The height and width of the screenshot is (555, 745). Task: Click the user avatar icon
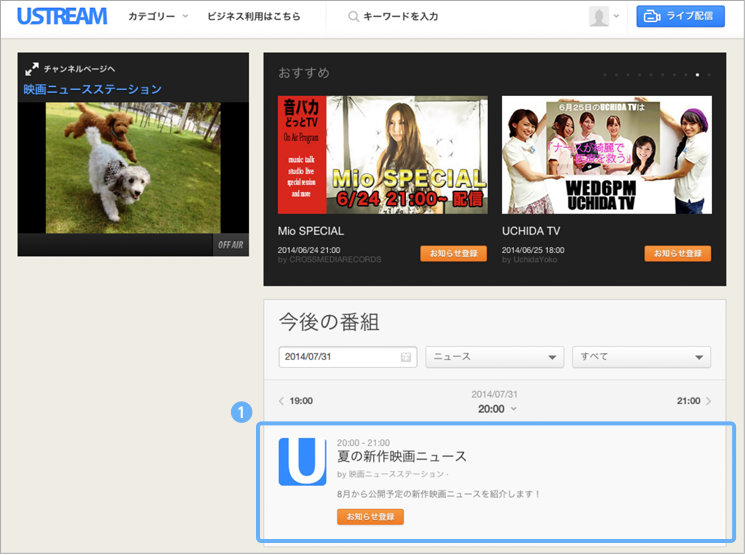pyautogui.click(x=599, y=16)
